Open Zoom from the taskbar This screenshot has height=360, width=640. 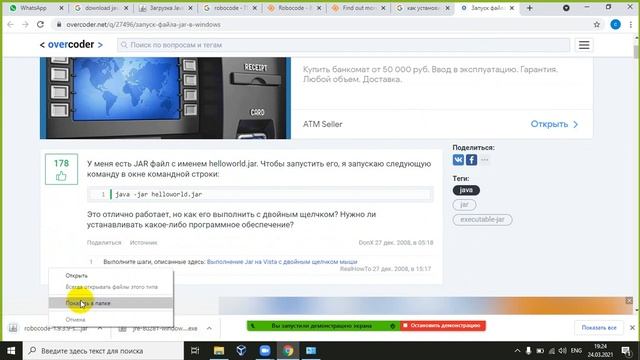[264, 351]
